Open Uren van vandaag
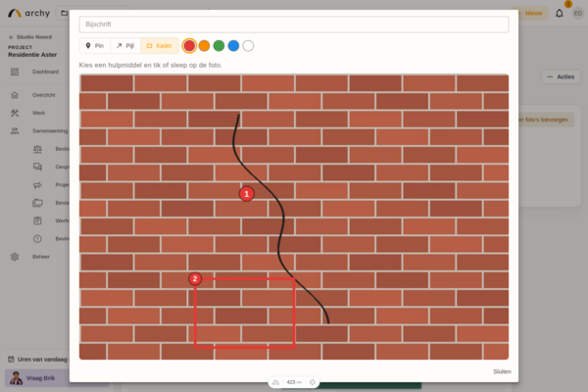The height and width of the screenshot is (392, 588). click(x=38, y=360)
